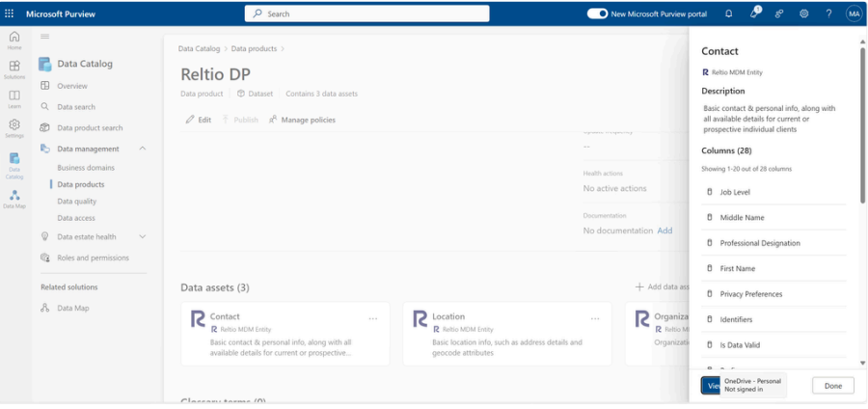Screen dimensions: 868x409
Task: Open the Location card's more options ellipsis
Action: coord(595,318)
